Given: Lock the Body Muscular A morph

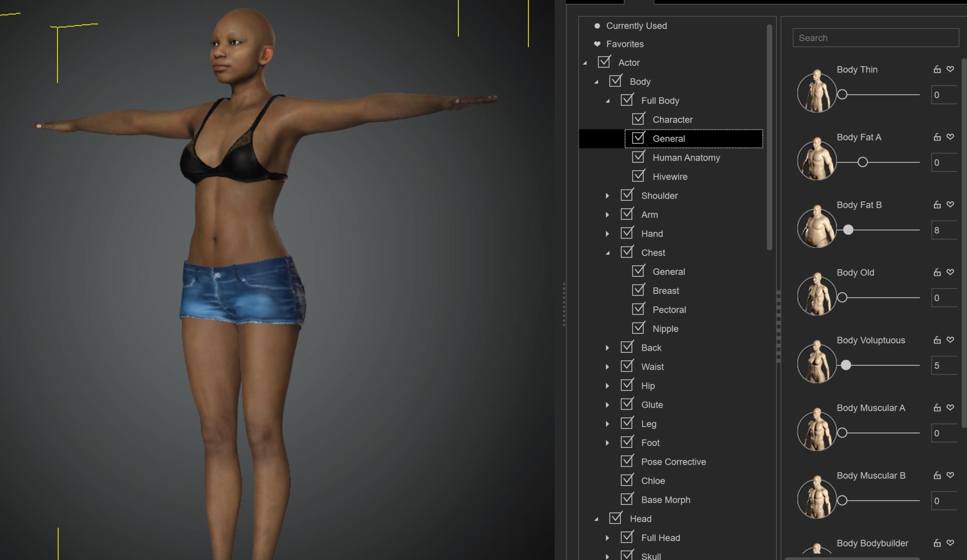Looking at the screenshot, I should [937, 407].
